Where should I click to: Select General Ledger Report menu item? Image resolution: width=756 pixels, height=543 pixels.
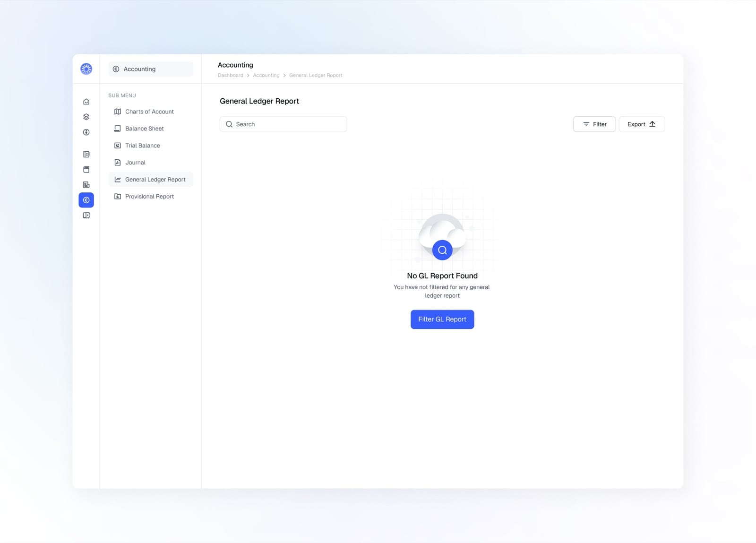[x=150, y=180]
